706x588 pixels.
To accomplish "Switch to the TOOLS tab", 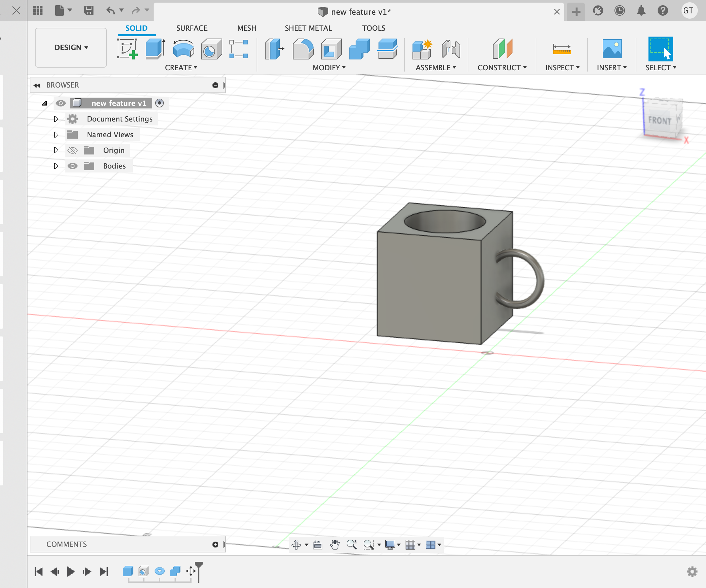I will [374, 28].
